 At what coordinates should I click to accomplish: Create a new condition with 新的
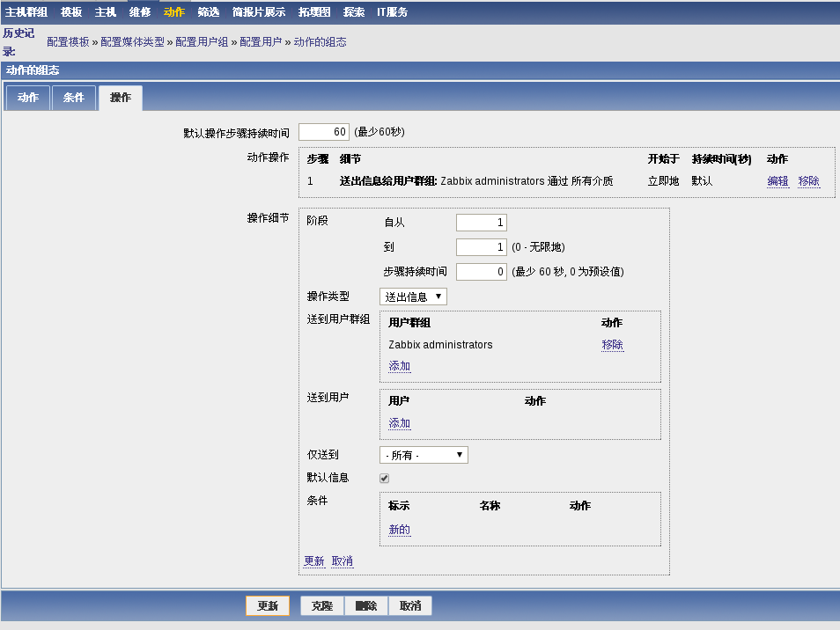coord(398,530)
